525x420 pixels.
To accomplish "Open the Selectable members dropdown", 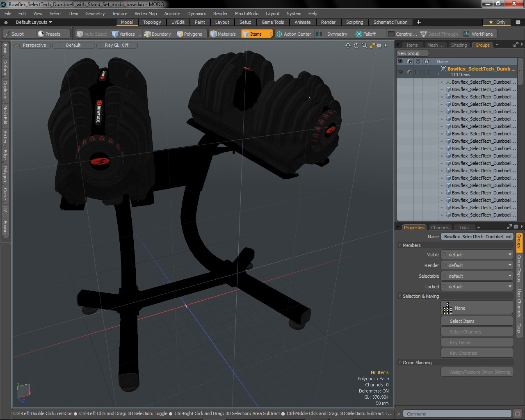I will point(477,276).
